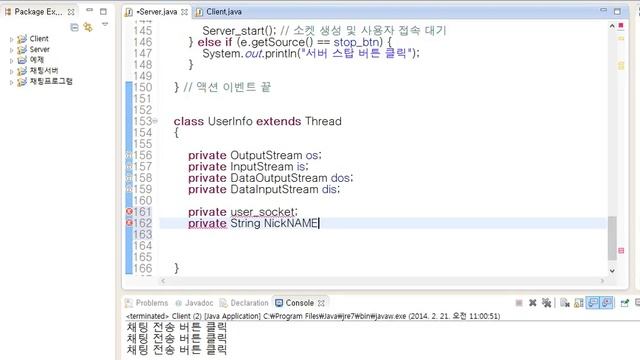This screenshot has height=360, width=640.
Task: Place cursor after NickNAME on line 162
Action: point(319,223)
